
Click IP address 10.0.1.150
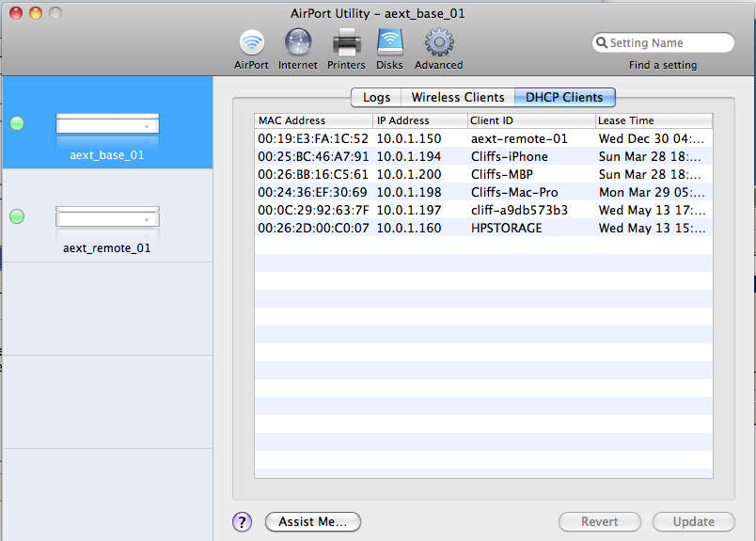409,139
